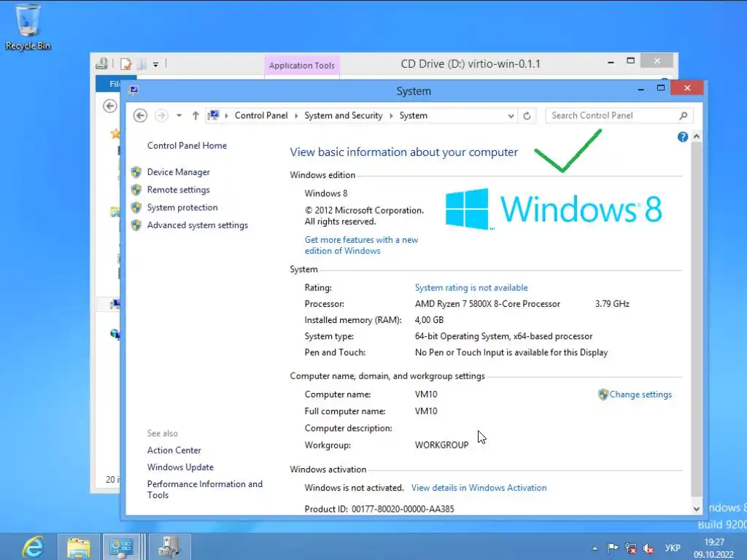
Task: Click the Remote settings shield icon
Action: (136, 190)
